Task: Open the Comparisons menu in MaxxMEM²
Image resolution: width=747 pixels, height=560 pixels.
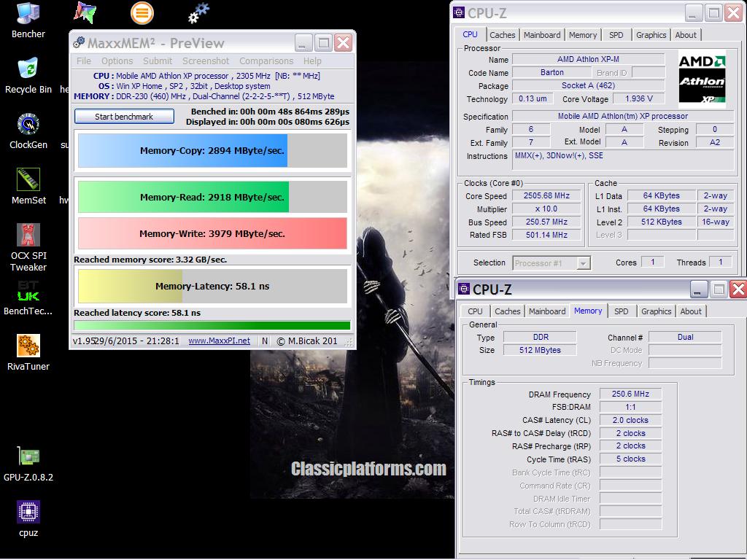Action: 266,61
